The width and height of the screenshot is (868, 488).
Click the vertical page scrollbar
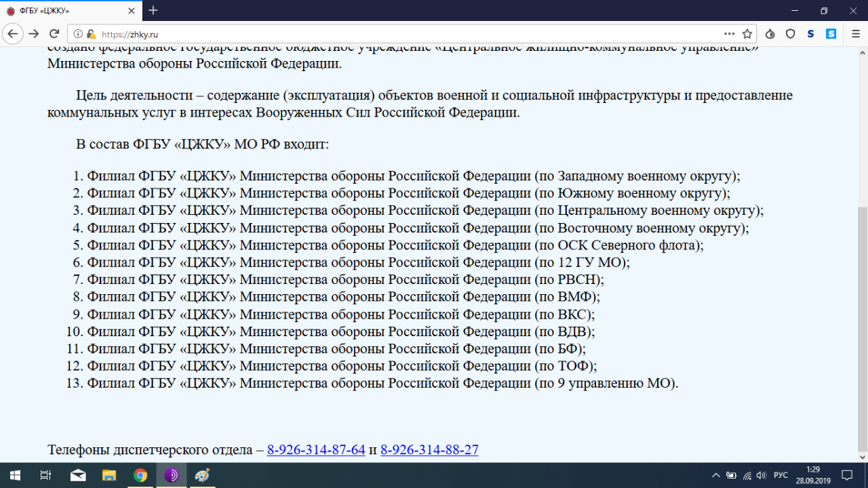(862, 325)
